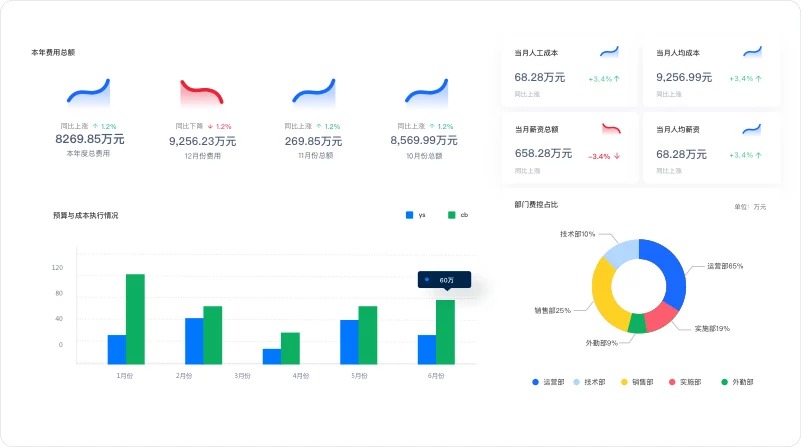Image resolution: width=802 pixels, height=447 pixels.
Task: Click the 269.85万元 November value
Action: pyautogui.click(x=314, y=141)
